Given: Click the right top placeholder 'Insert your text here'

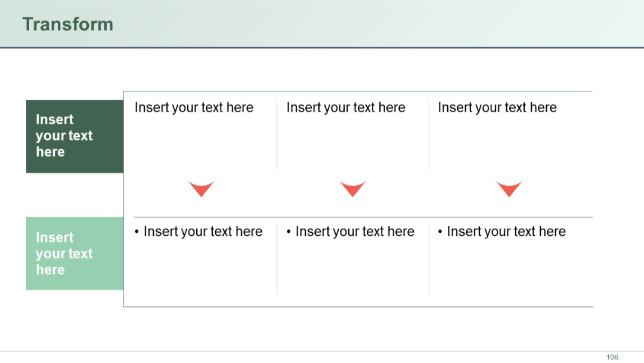Looking at the screenshot, I should pos(497,107).
